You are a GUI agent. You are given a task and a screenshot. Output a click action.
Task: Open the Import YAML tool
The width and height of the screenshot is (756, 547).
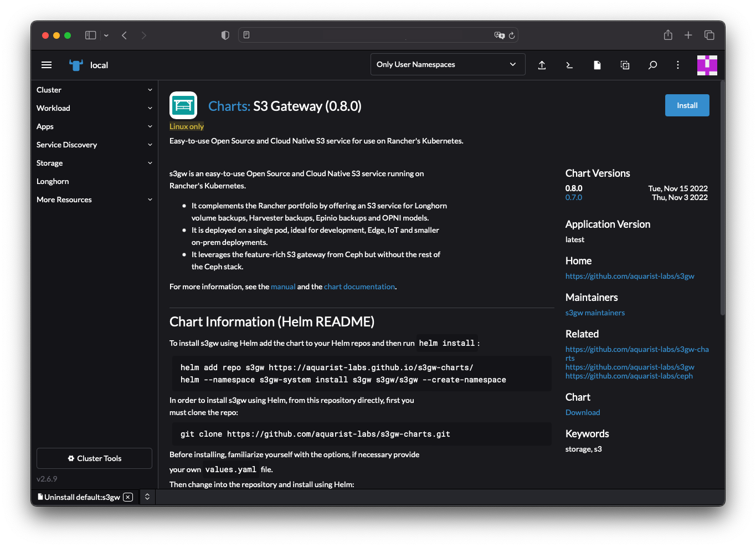[x=542, y=65]
